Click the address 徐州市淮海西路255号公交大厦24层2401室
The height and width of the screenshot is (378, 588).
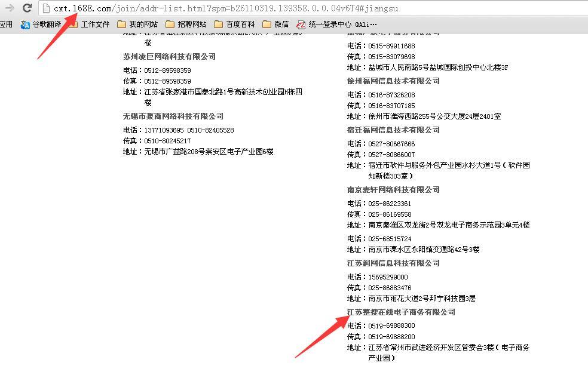(434, 116)
